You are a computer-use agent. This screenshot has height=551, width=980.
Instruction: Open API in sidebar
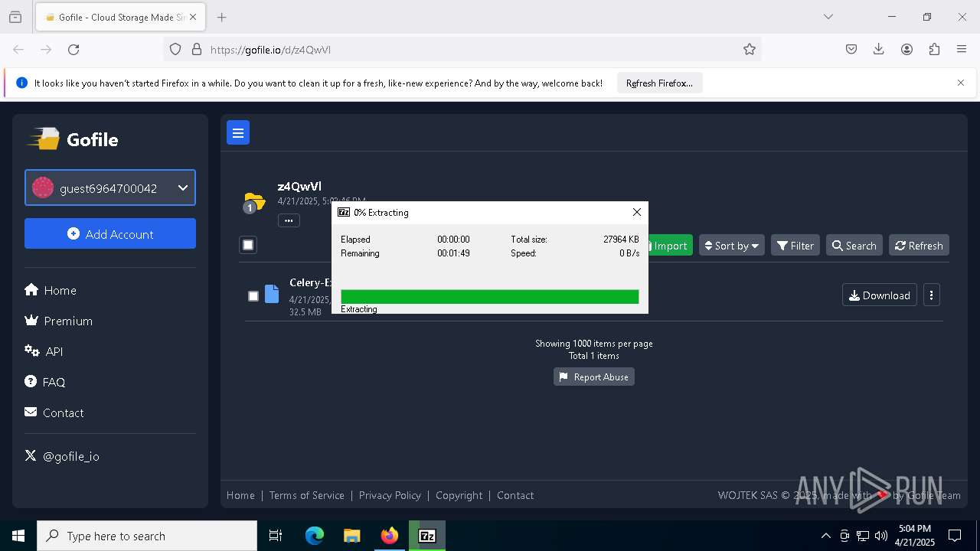[x=44, y=351]
